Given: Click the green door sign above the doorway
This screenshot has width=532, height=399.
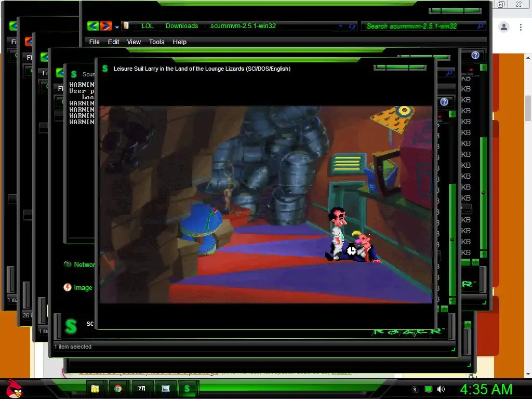Looking at the screenshot, I should [348, 164].
